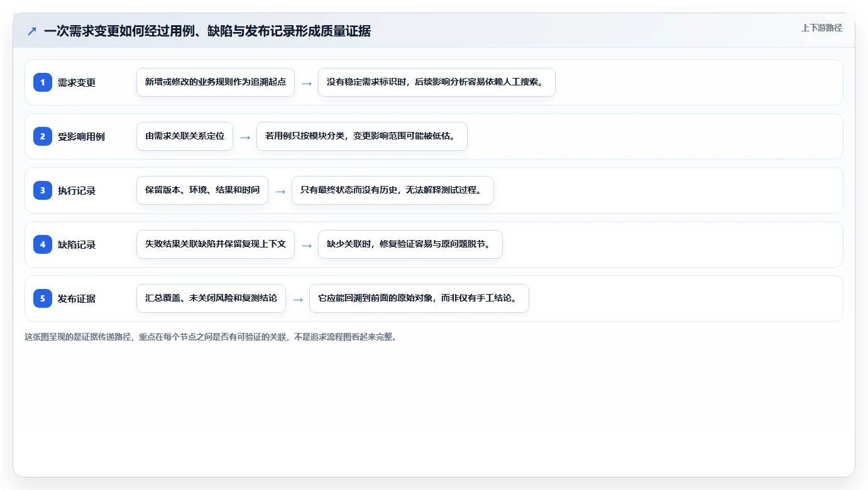Open the card 失败结果关联缺陷并保留复现上下文

click(x=216, y=244)
